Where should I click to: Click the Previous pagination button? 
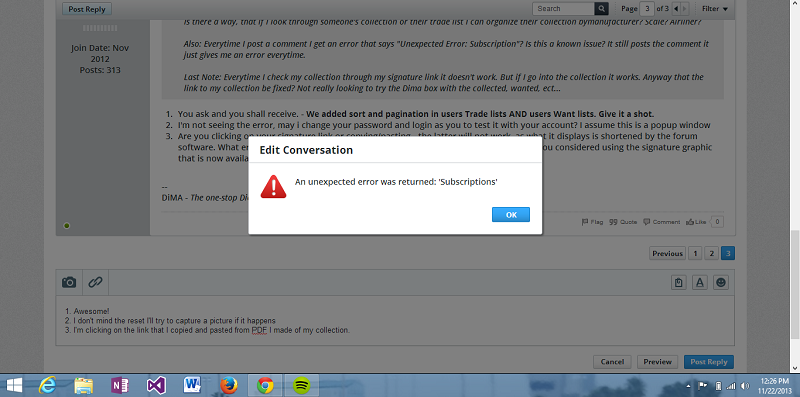pyautogui.click(x=667, y=253)
